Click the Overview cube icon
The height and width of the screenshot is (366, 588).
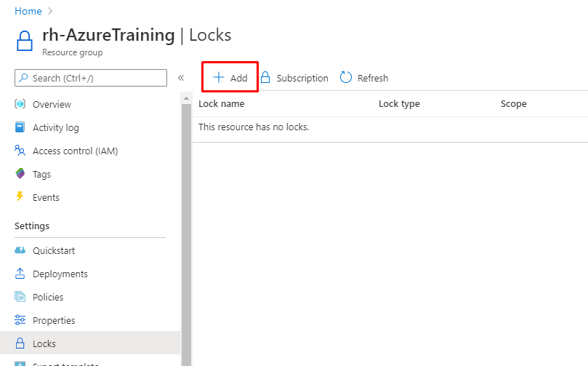click(x=20, y=103)
